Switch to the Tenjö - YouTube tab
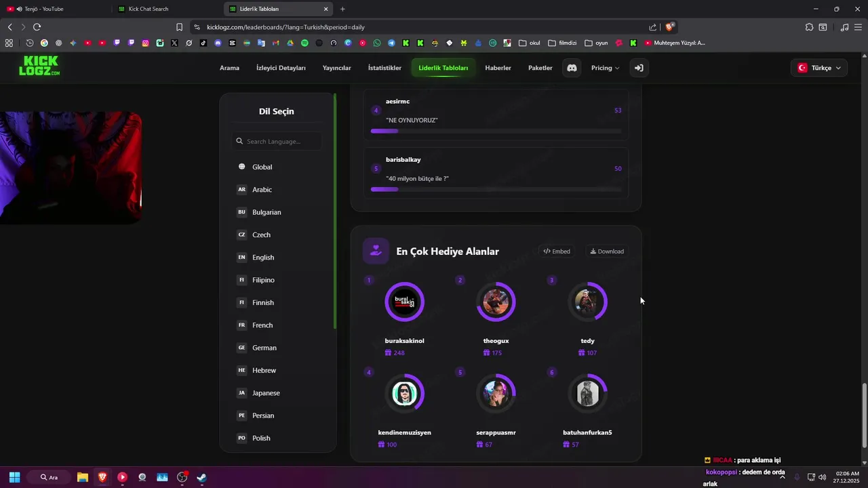This screenshot has width=868, height=488. pyautogui.click(x=56, y=9)
